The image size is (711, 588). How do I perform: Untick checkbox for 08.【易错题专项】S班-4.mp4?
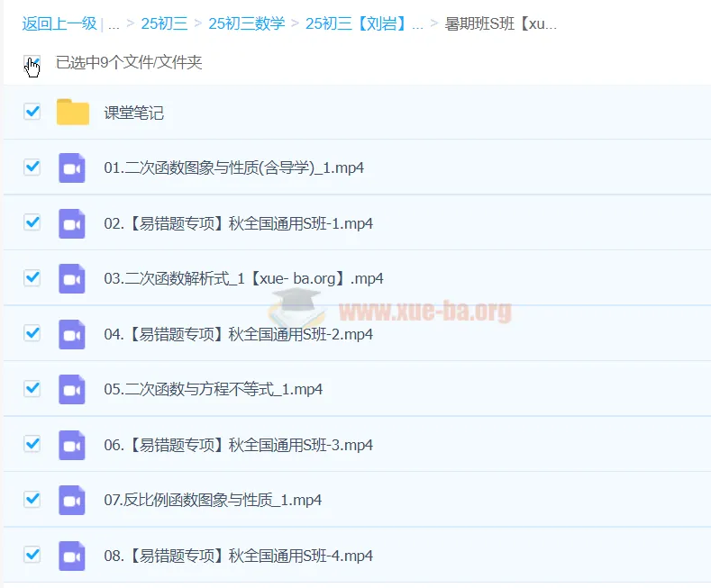click(x=32, y=554)
